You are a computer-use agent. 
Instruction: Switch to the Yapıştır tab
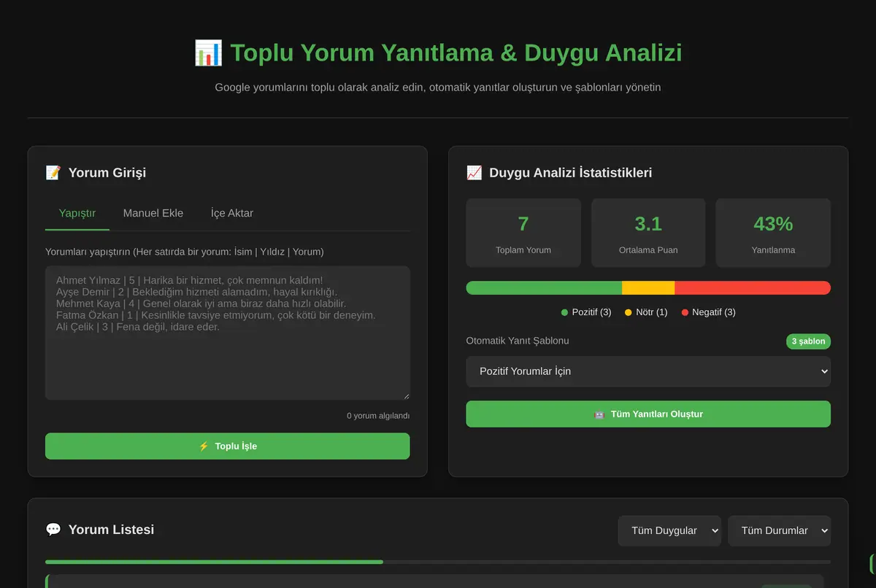tap(77, 213)
